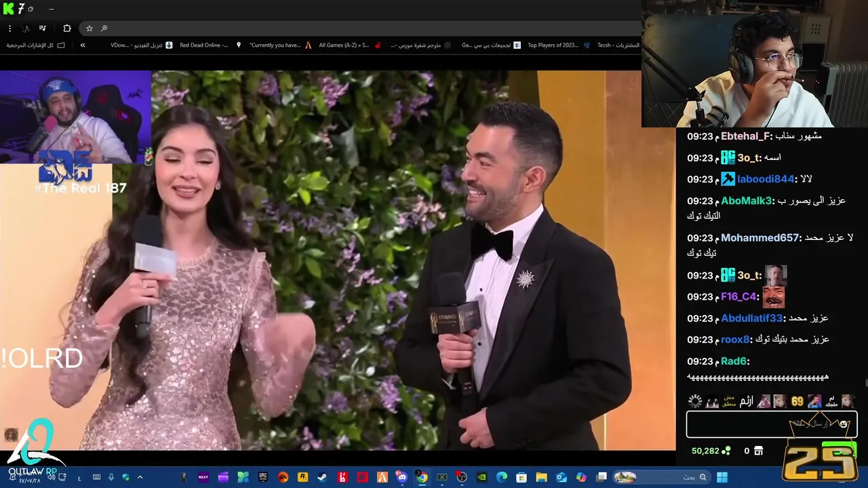Screen dimensions: 868x488
Task: Click the chat message input box
Action: tap(772, 424)
